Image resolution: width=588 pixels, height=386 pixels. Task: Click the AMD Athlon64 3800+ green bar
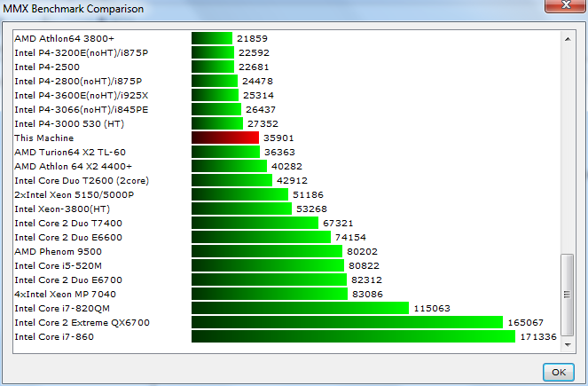212,38
